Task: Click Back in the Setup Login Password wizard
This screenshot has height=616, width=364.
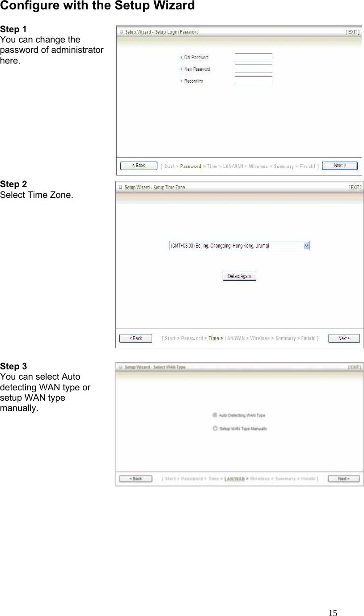Action: (139, 166)
